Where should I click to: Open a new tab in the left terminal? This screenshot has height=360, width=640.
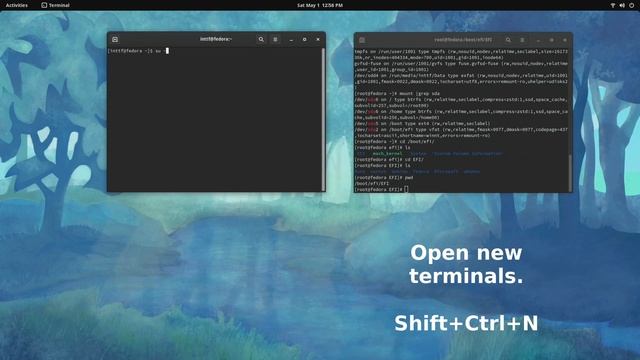pos(115,39)
